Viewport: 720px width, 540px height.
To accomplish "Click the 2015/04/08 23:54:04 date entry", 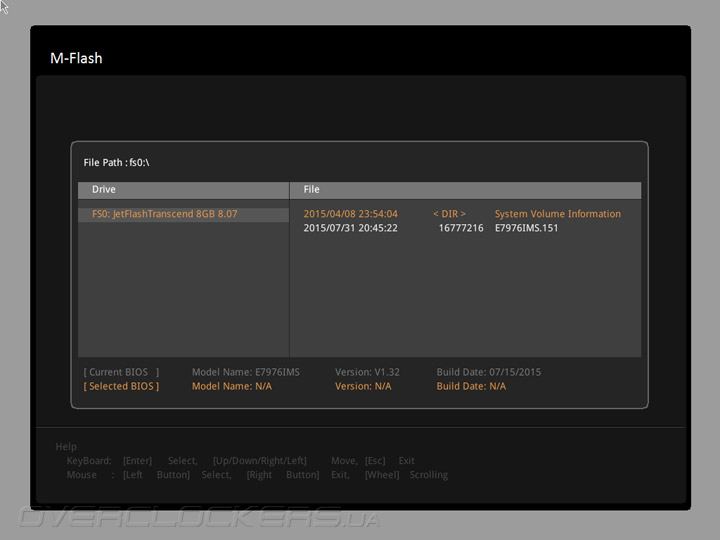I will [350, 214].
